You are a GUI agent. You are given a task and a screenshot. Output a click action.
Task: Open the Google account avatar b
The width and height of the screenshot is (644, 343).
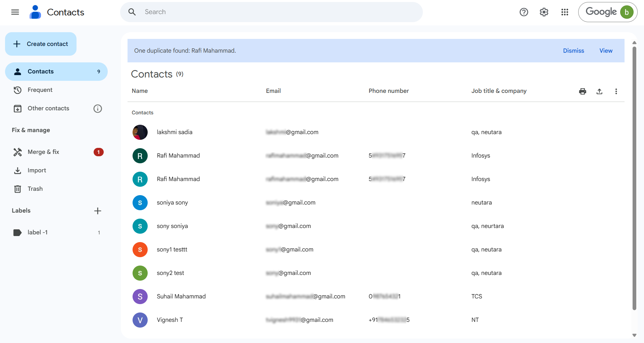[627, 12]
